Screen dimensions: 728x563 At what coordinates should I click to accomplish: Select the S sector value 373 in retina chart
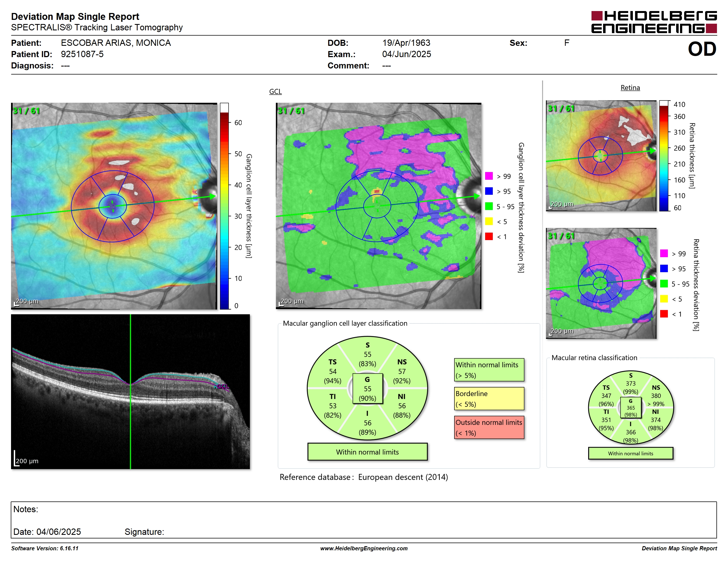630,384
